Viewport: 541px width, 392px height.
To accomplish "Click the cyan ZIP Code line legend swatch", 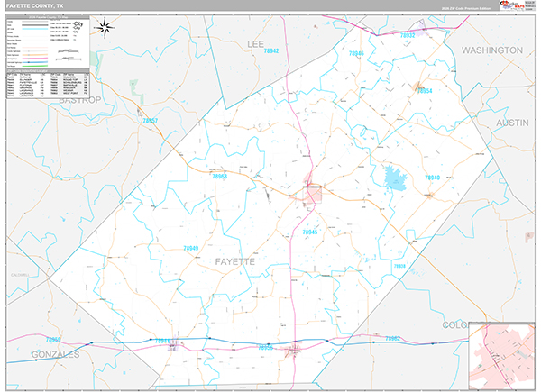I will coord(34,29).
